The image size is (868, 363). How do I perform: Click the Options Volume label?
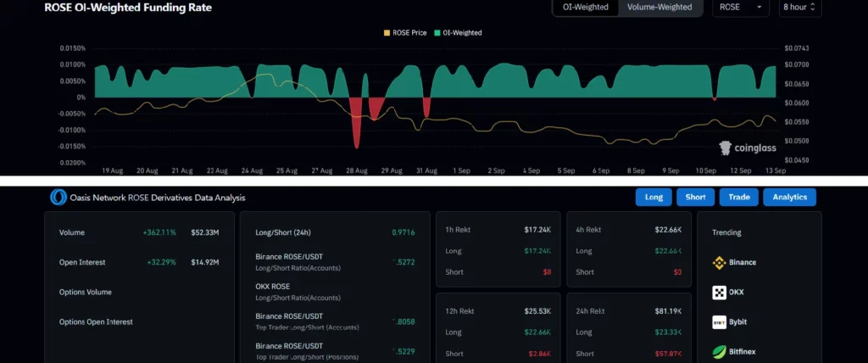86,292
